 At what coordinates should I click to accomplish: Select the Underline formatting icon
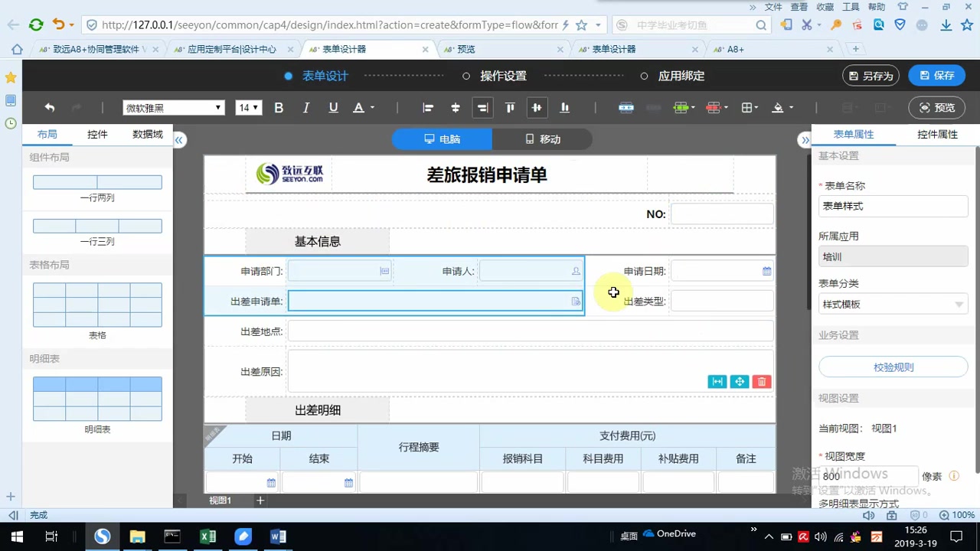tap(333, 107)
